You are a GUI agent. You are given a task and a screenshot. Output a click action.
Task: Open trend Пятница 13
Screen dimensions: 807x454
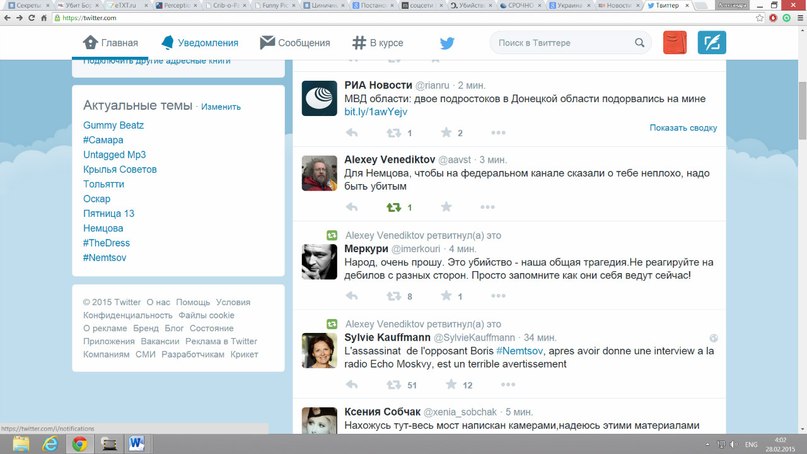[x=109, y=214]
